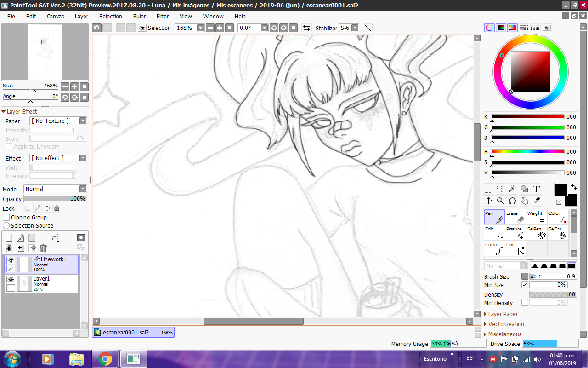This screenshot has width=588, height=368.
Task: Open the rotation angle dropdown
Action: pyautogui.click(x=264, y=28)
